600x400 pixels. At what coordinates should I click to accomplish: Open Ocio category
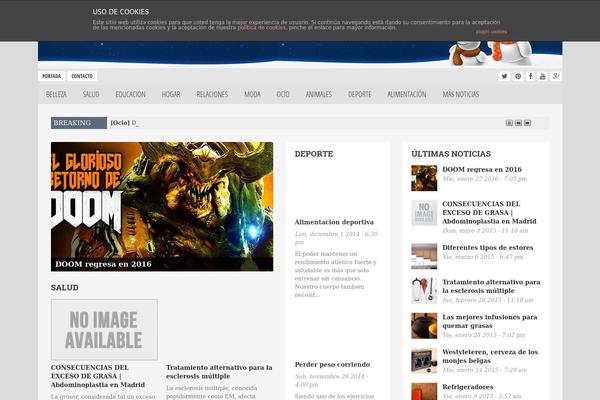pos(283,94)
